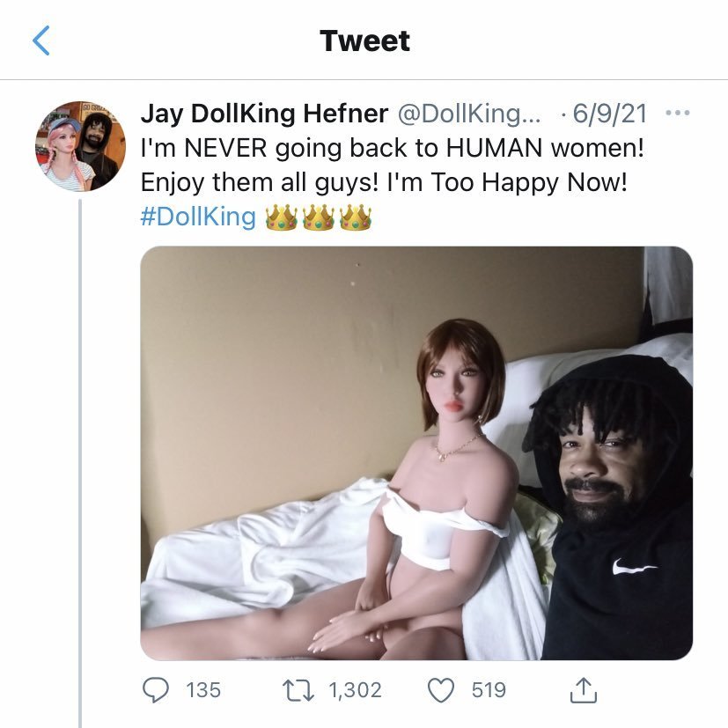Viewport: 728px width, 728px height.
Task: Open the attached tweet photo
Action: [415, 452]
